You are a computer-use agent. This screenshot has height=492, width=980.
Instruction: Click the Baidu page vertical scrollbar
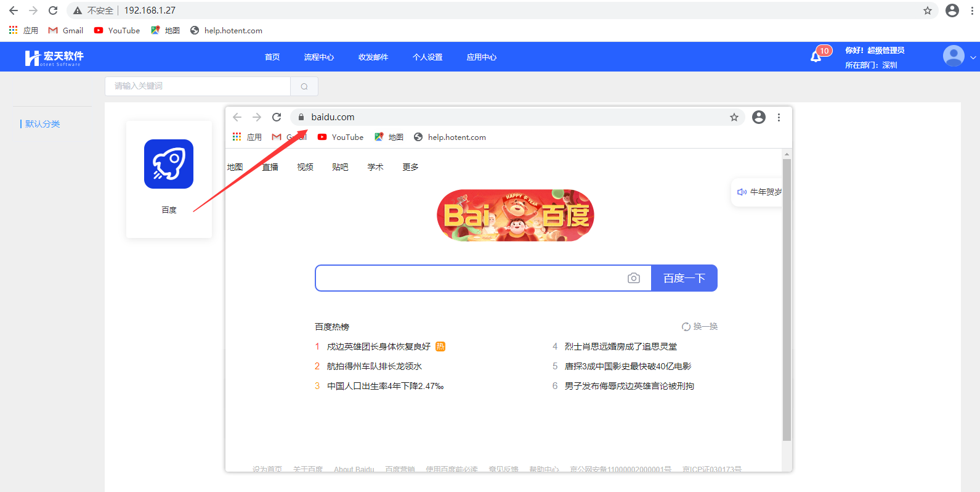[787, 300]
